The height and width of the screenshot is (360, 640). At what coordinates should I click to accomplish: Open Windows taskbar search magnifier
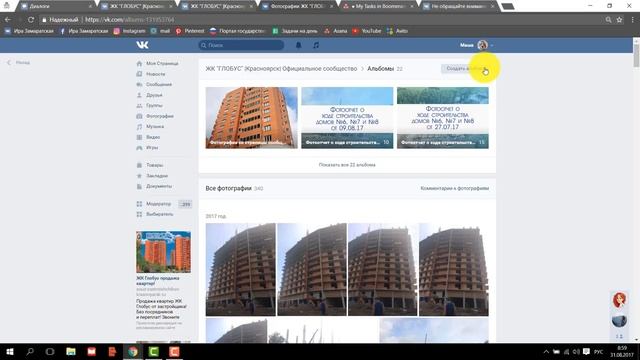pyautogui.click(x=30, y=351)
